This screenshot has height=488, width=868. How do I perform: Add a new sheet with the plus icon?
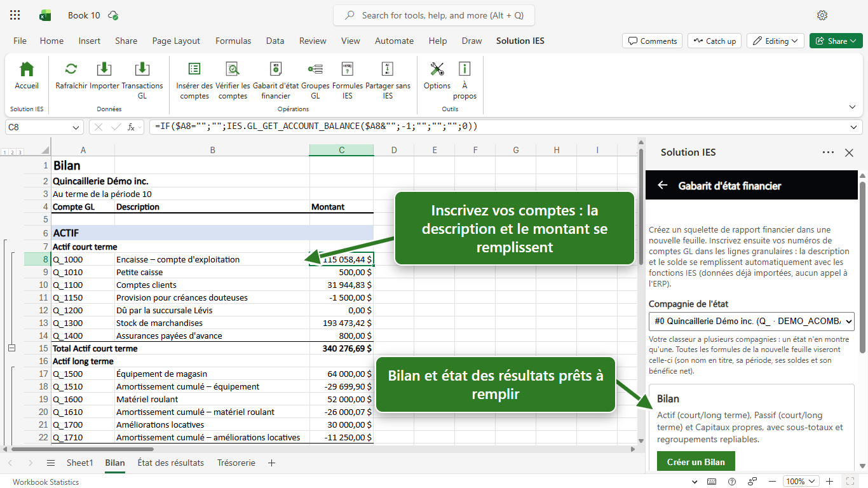[x=271, y=463]
